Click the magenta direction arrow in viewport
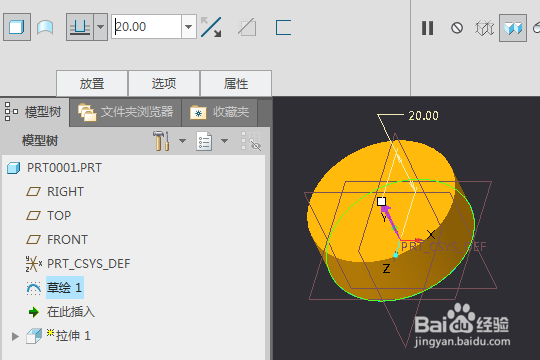 tap(391, 220)
